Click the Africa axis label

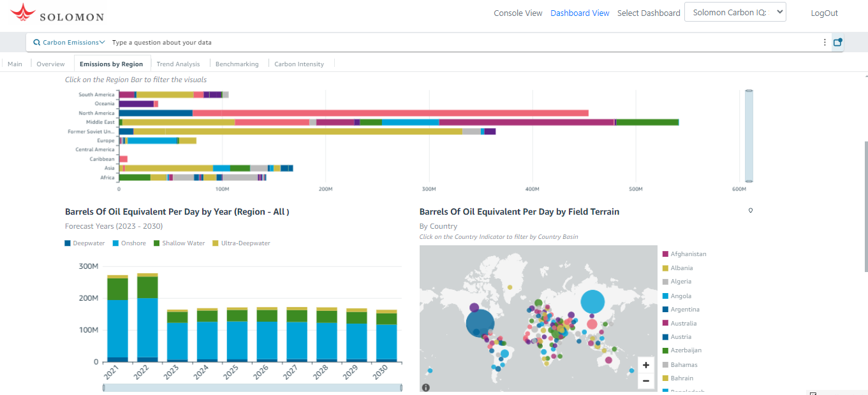107,177
